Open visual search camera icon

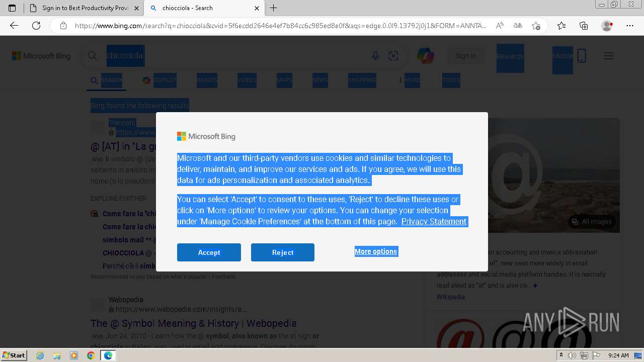tap(393, 56)
